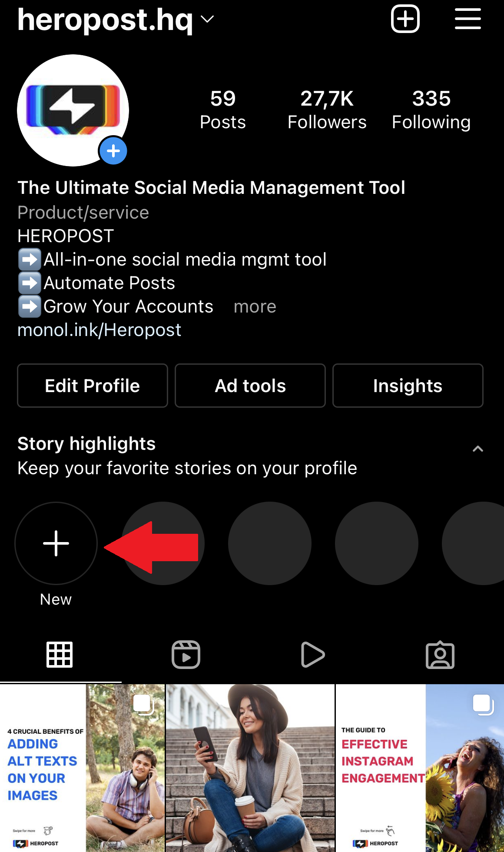The width and height of the screenshot is (504, 852).
Task: Tap the HEROPOST bio text line
Action: tap(66, 236)
